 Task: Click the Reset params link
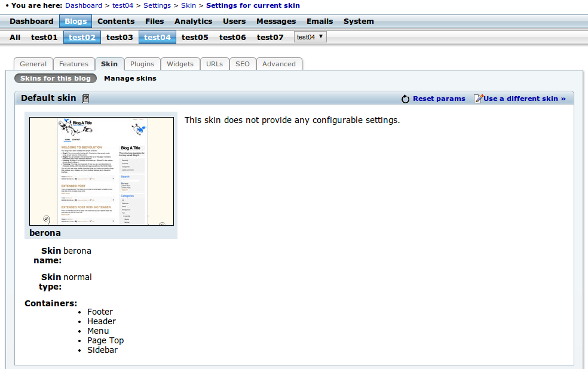coord(439,99)
